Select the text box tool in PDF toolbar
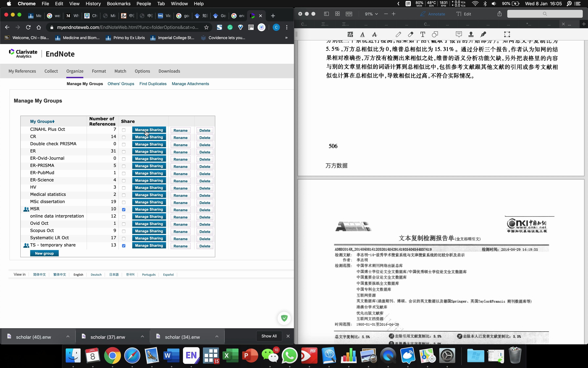Image resolution: width=588 pixels, height=368 pixels. point(422,34)
